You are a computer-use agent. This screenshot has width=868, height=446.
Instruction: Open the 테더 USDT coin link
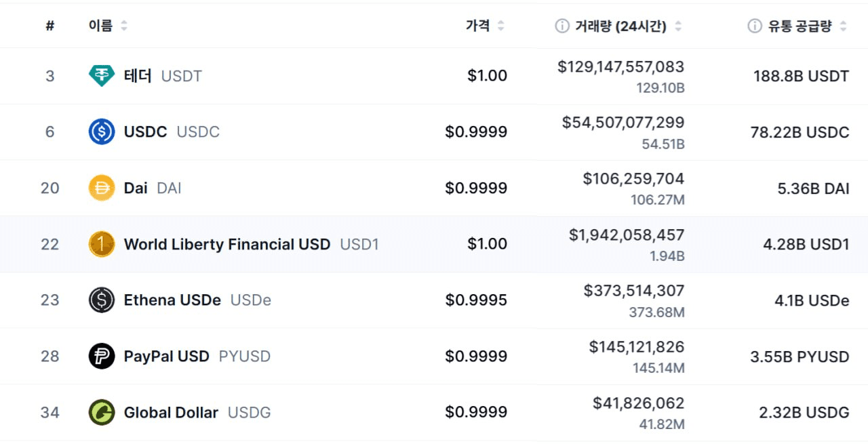138,76
